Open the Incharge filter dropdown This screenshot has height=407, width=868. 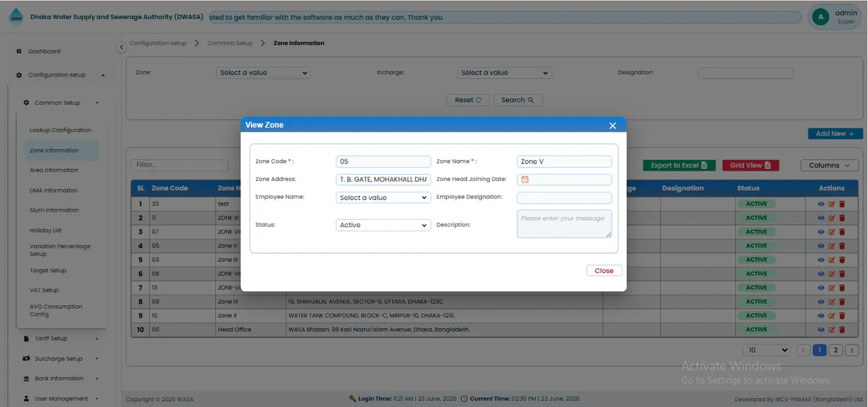pyautogui.click(x=505, y=73)
